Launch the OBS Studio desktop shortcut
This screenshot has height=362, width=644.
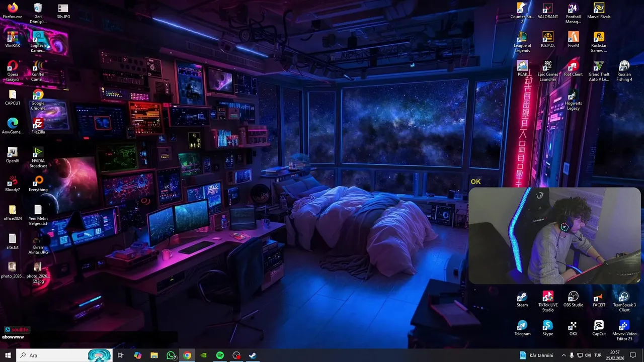coord(573,299)
